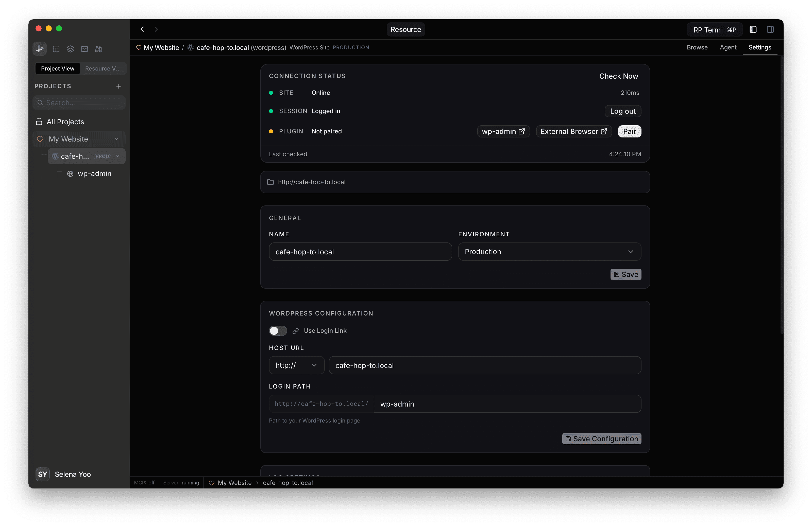This screenshot has height=526, width=812.
Task: Toggle the left sidebar panel icon
Action: [x=753, y=29]
